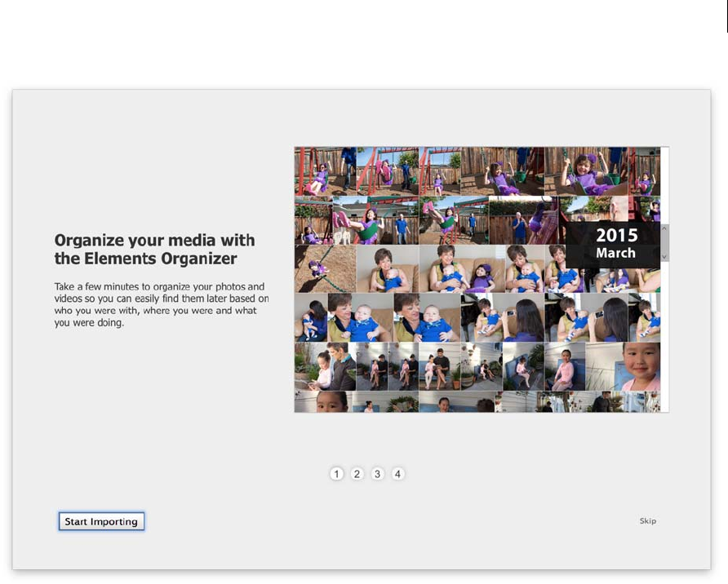Go to slide 4 of the intro

(x=398, y=474)
